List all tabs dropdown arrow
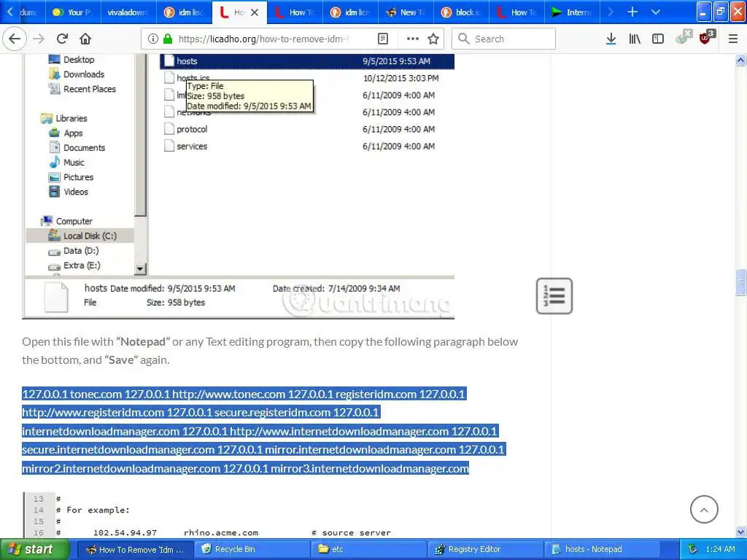This screenshot has height=560, width=747. 656,12
